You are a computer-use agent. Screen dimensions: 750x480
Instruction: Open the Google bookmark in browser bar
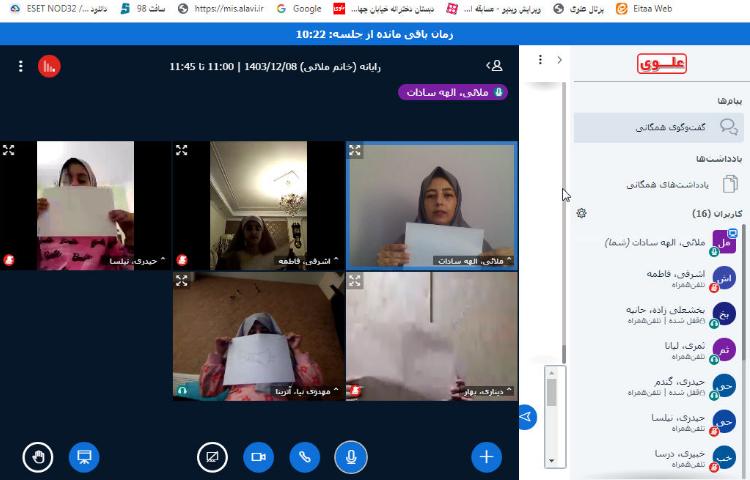click(x=298, y=9)
